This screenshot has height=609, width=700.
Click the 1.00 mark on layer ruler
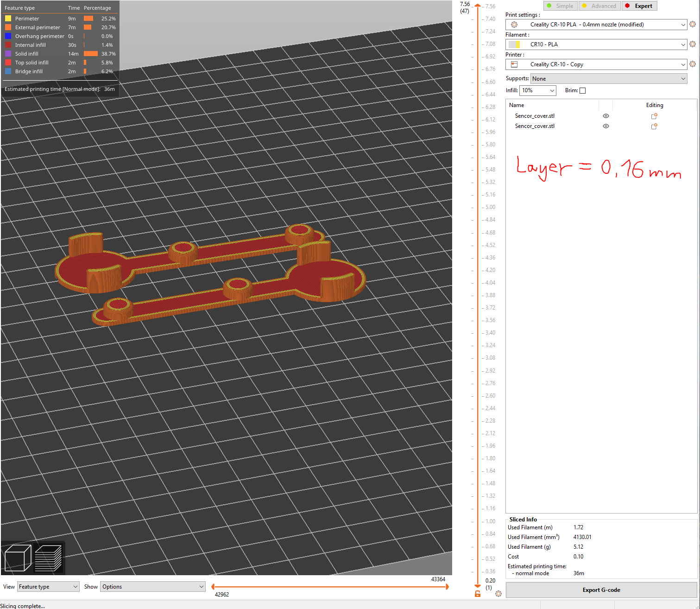(x=490, y=521)
